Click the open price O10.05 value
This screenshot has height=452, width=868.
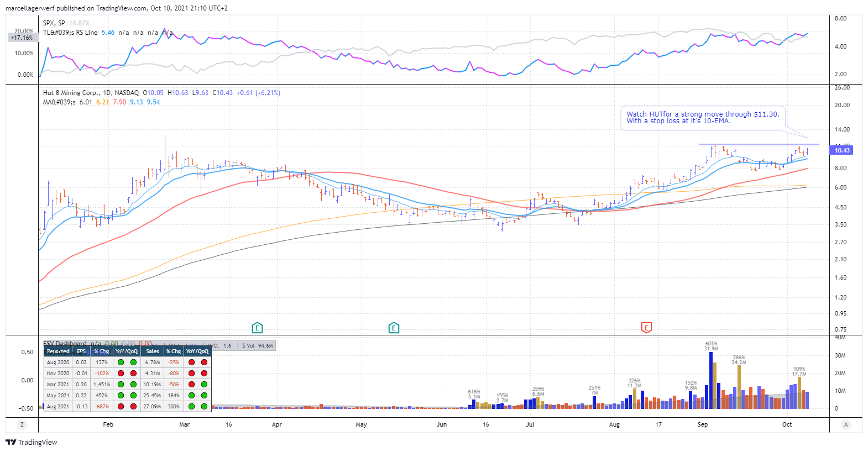tap(153, 93)
